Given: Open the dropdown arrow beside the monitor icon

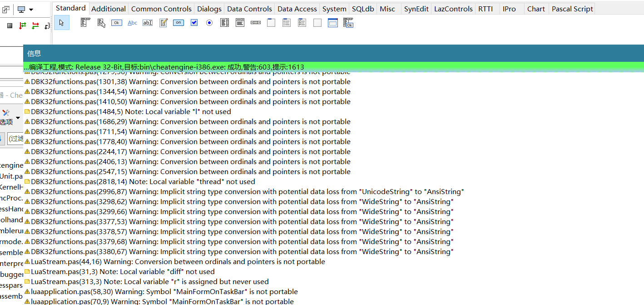Looking at the screenshot, I should pyautogui.click(x=31, y=10).
